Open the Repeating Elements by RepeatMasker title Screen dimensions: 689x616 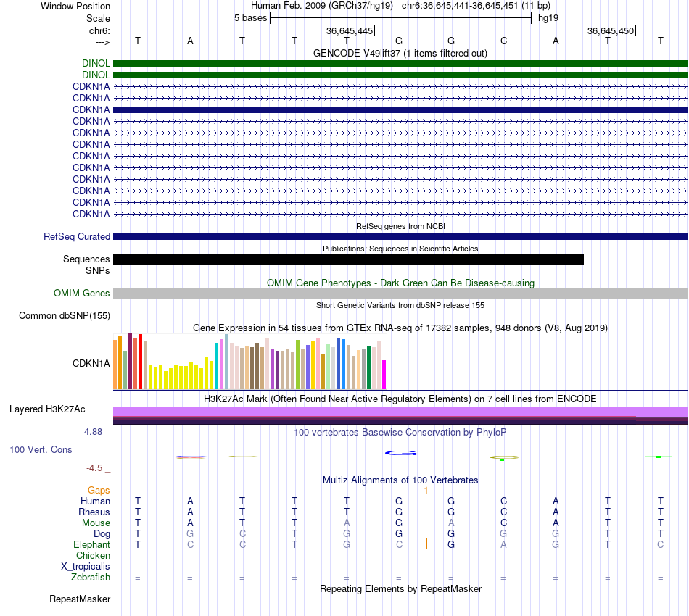400,589
